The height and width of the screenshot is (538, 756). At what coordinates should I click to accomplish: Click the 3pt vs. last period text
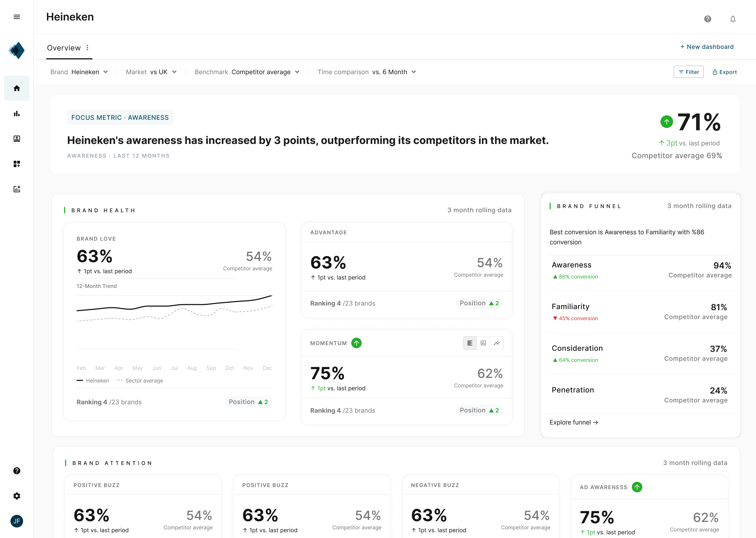click(x=689, y=143)
